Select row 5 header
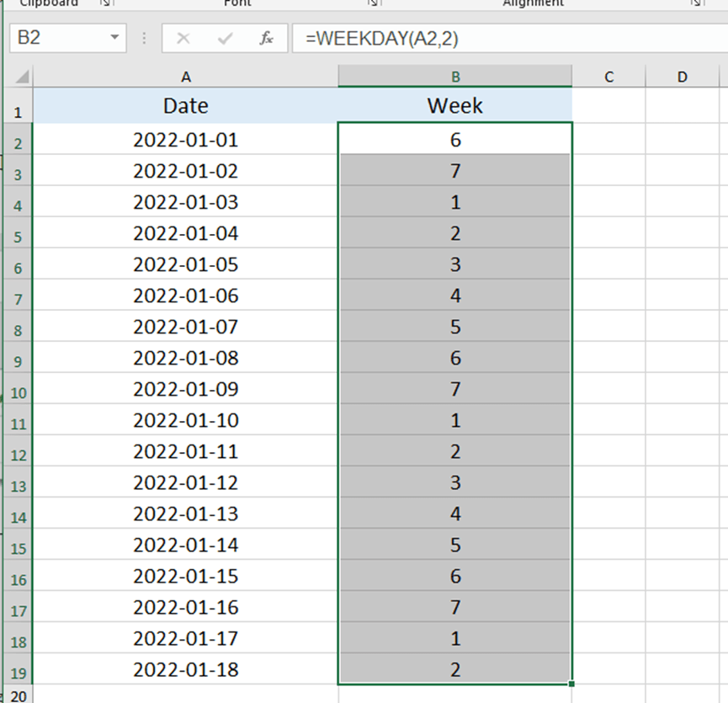 18,232
